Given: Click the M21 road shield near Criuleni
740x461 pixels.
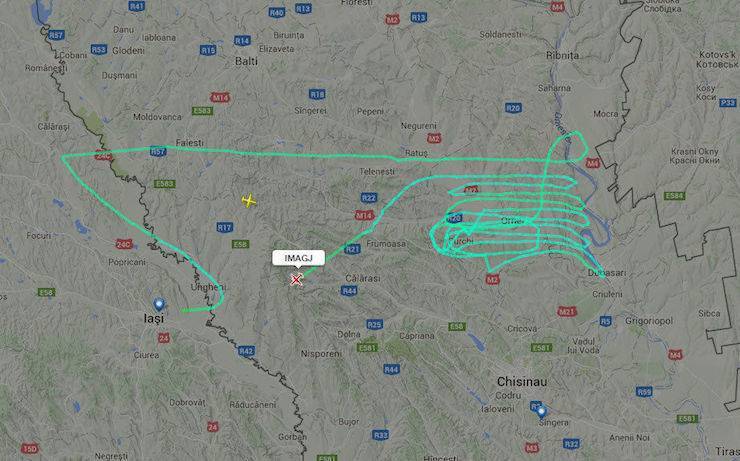Looking at the screenshot, I should coord(566,311).
